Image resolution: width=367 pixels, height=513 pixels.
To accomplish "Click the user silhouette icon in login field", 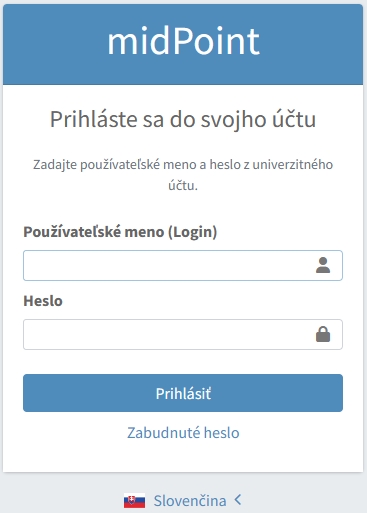I will [x=323, y=265].
